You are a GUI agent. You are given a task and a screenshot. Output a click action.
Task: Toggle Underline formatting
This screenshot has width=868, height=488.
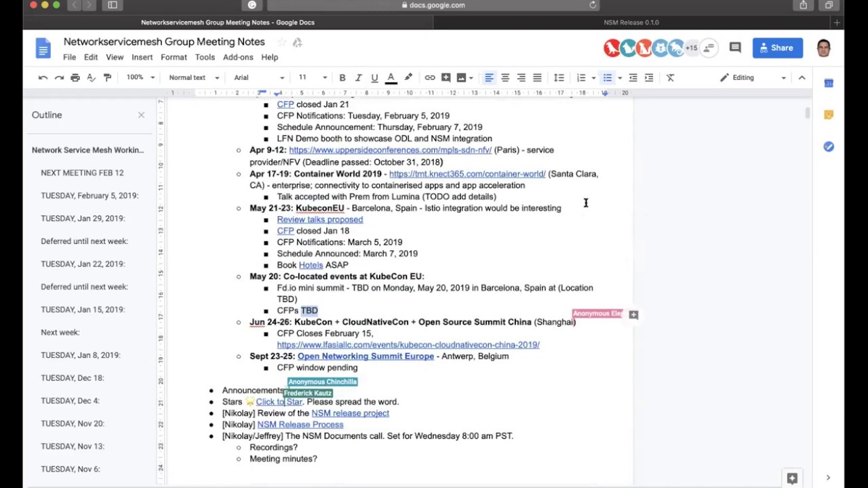coord(374,77)
